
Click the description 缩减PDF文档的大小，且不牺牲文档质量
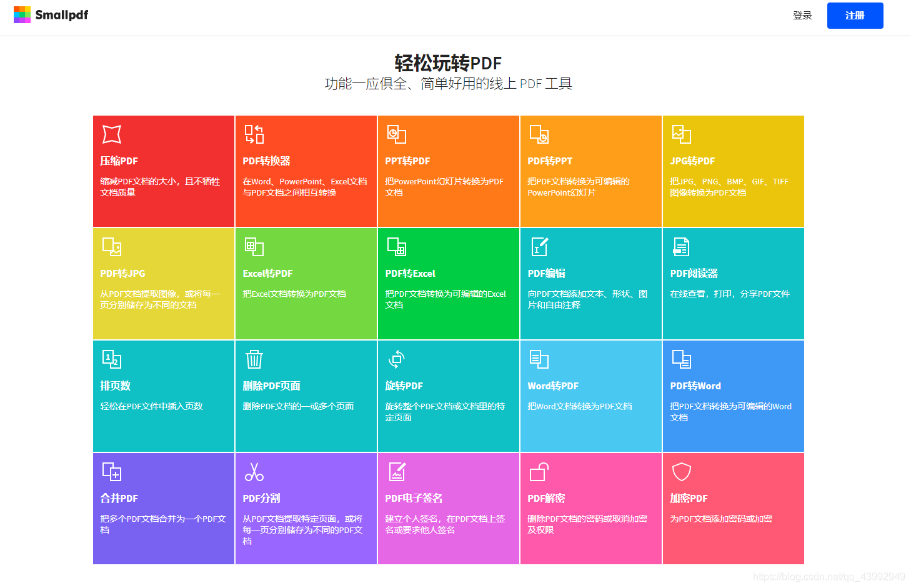tap(160, 187)
